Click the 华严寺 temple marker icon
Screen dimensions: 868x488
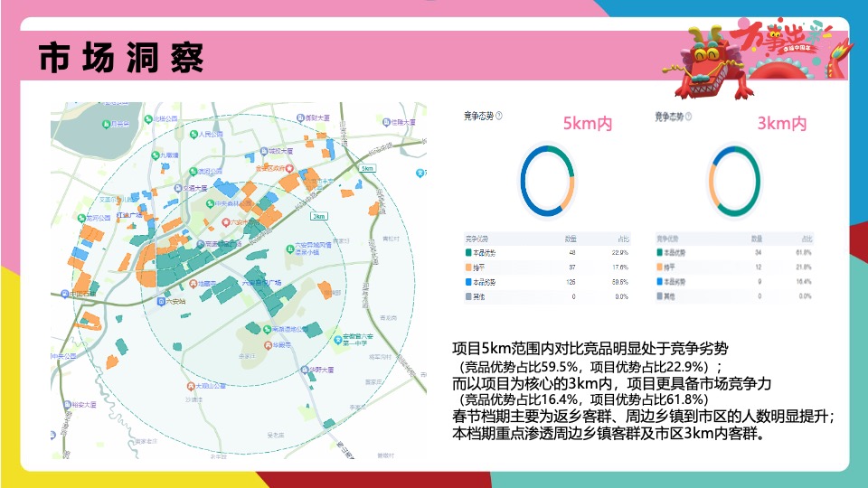(x=268, y=345)
